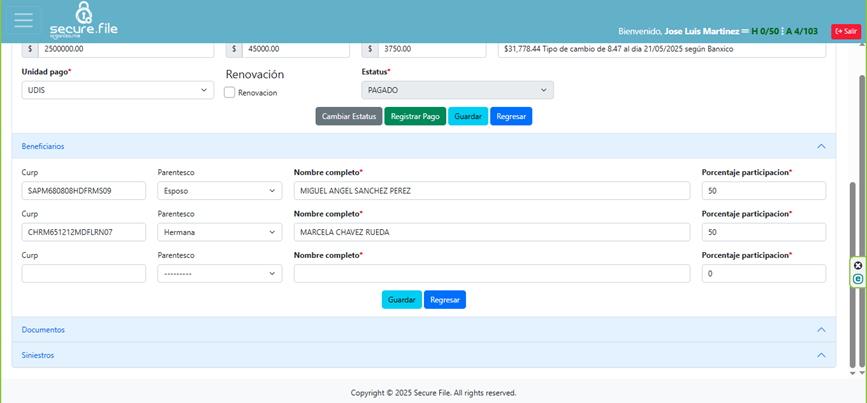The height and width of the screenshot is (403, 867).
Task: Open the Estatus PAGADO dropdown
Action: (x=457, y=90)
